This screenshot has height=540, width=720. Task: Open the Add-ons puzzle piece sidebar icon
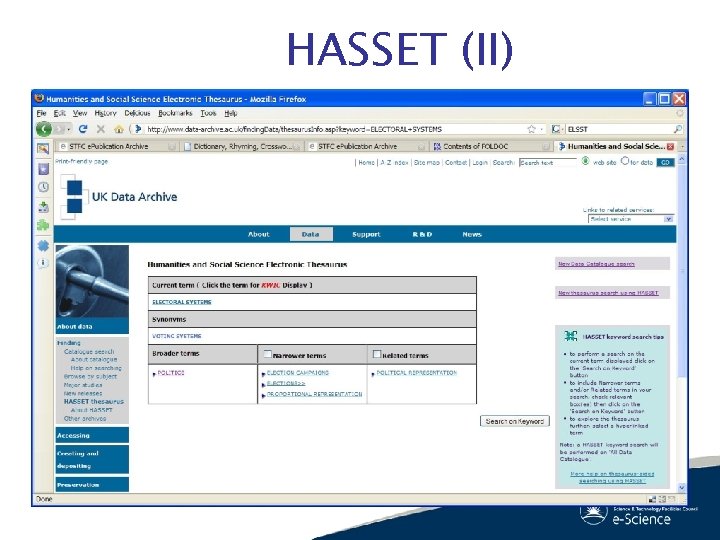pyautogui.click(x=43, y=225)
